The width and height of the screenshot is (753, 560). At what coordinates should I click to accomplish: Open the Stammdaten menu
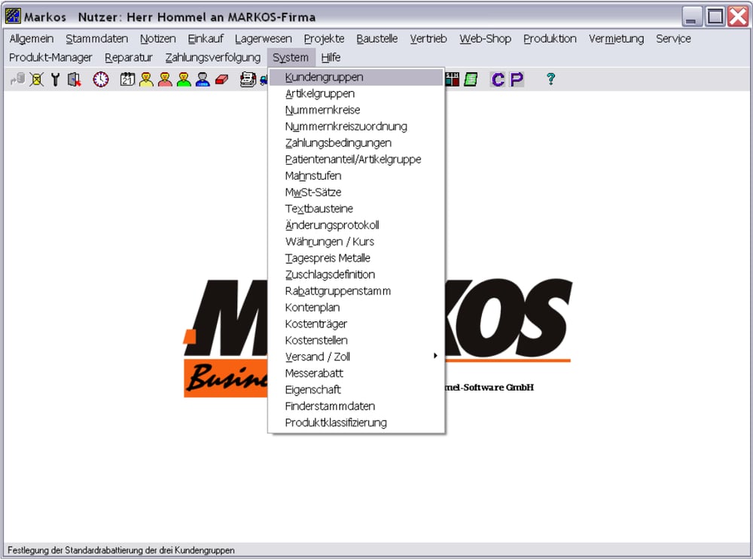[x=97, y=39]
